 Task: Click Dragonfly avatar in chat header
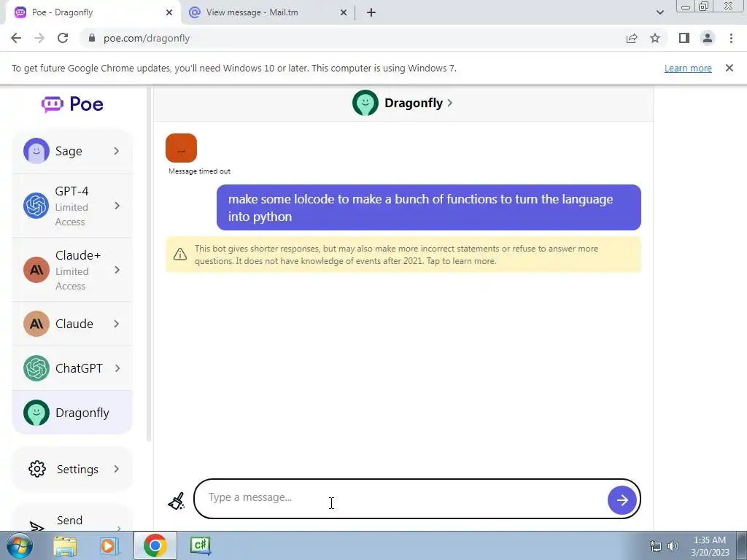pyautogui.click(x=365, y=103)
